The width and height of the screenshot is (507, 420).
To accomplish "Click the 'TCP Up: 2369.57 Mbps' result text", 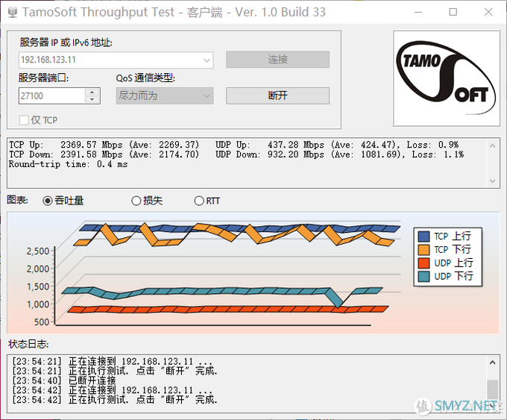I will 66,145.
